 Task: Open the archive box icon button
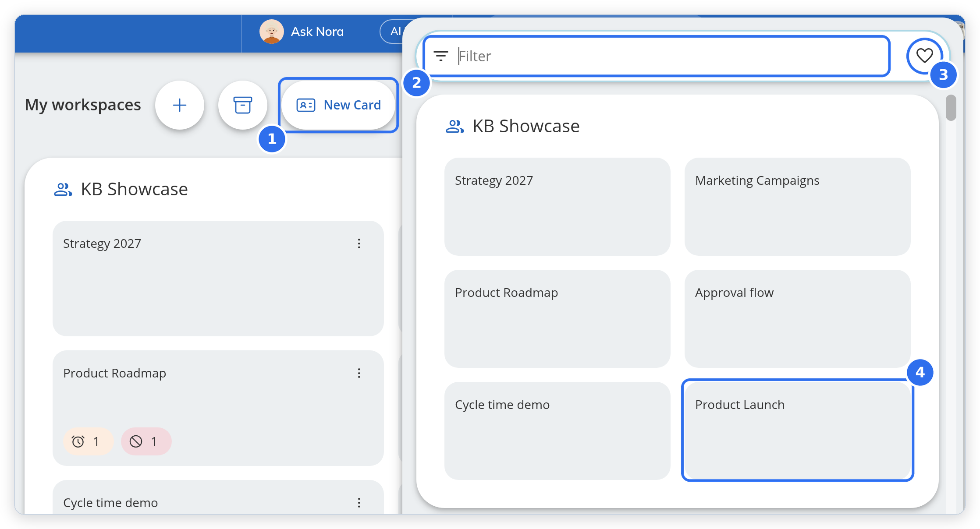pos(242,105)
